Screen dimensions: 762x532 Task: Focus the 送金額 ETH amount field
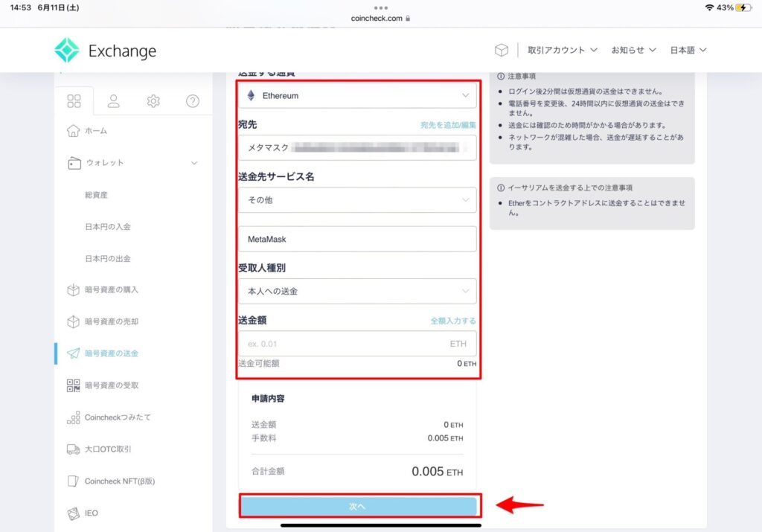pyautogui.click(x=357, y=344)
